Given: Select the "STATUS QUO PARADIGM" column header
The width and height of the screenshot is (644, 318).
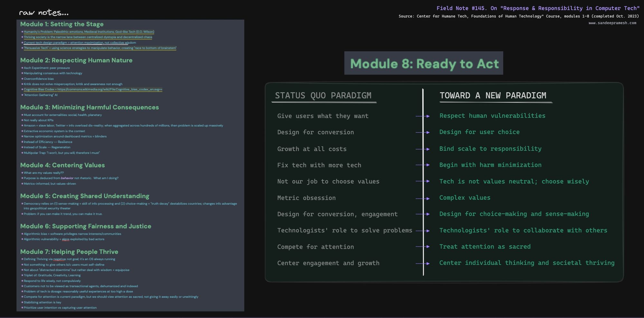Looking at the screenshot, I should [323, 96].
